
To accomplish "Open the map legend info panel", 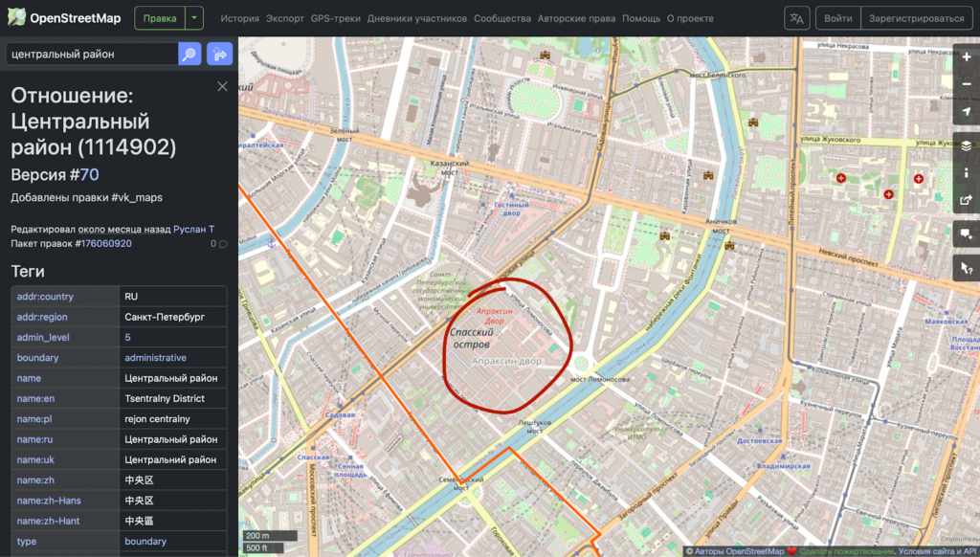I will [x=966, y=173].
